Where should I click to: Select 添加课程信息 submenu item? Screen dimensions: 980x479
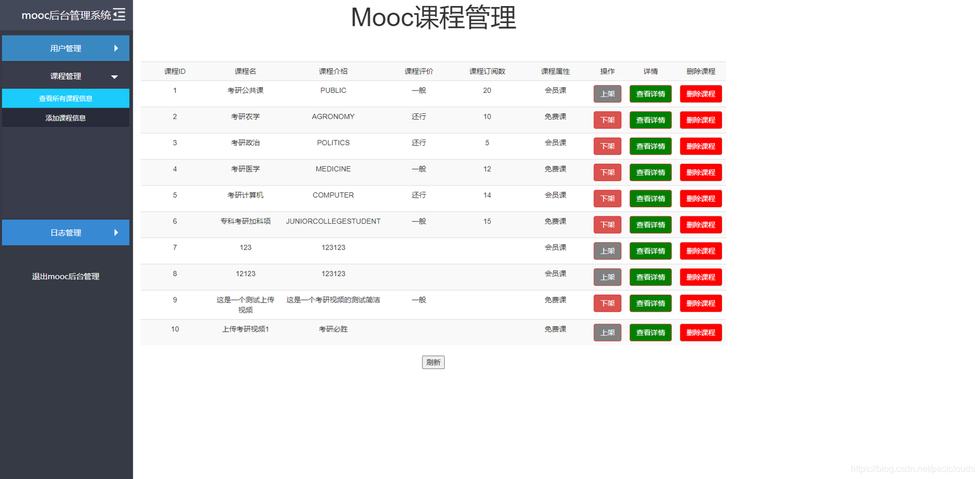coord(65,118)
